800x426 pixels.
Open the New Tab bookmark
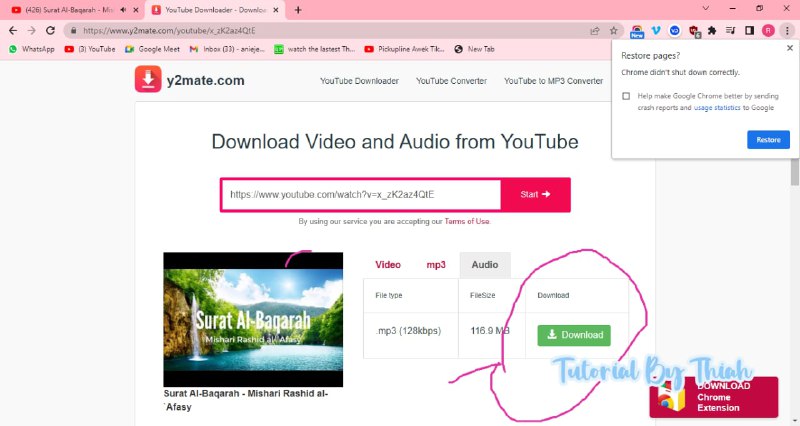coord(474,49)
